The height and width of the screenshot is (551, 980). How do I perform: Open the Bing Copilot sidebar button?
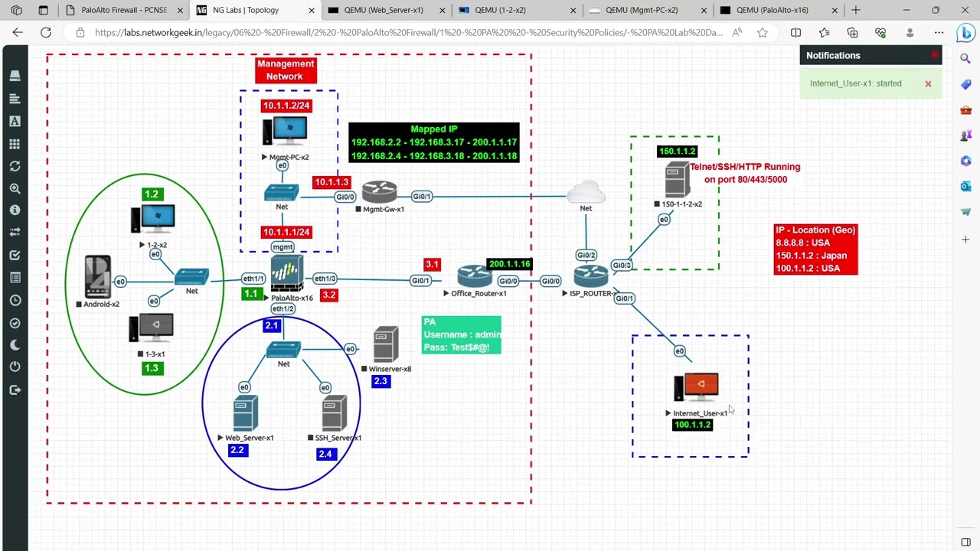[965, 34]
